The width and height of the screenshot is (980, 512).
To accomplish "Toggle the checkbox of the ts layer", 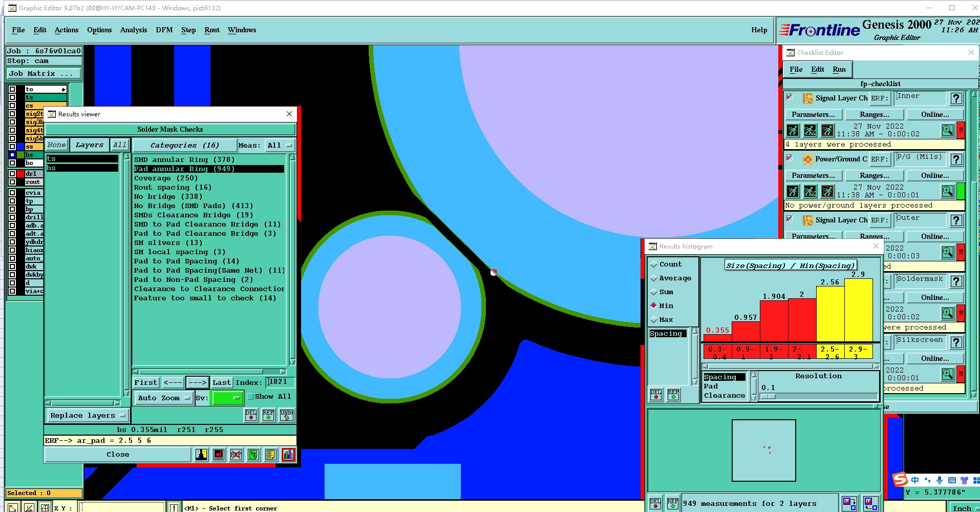I will pos(12,97).
